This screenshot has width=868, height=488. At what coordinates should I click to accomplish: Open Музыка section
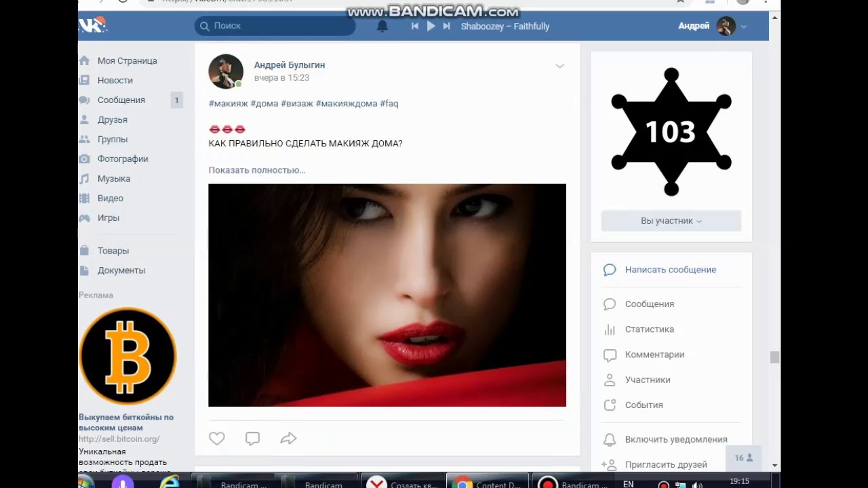tap(114, 178)
